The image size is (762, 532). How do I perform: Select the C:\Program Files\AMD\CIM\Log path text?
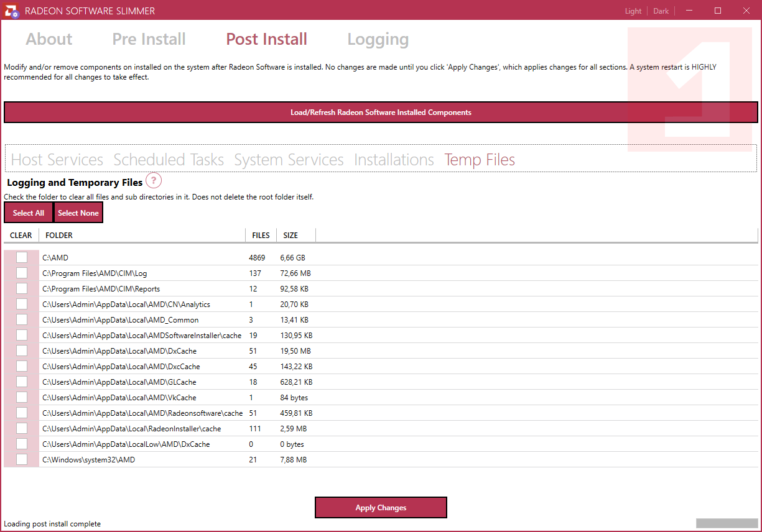click(x=95, y=273)
